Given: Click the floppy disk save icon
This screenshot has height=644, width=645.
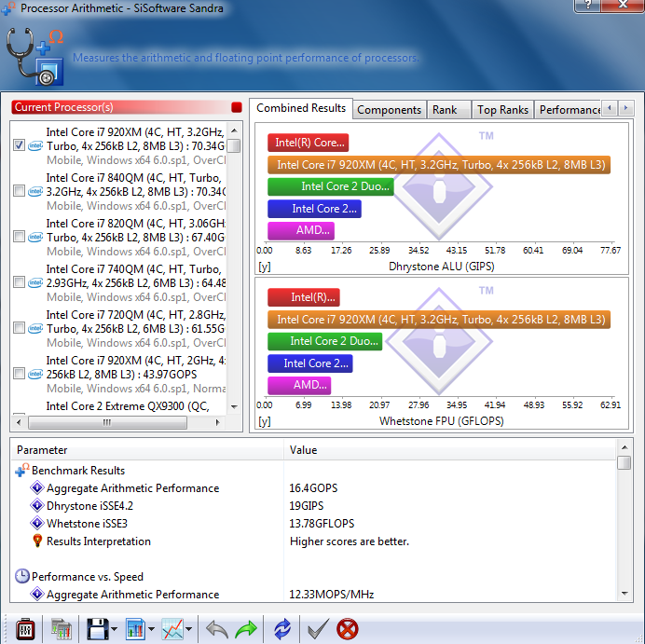Looking at the screenshot, I should click(97, 629).
